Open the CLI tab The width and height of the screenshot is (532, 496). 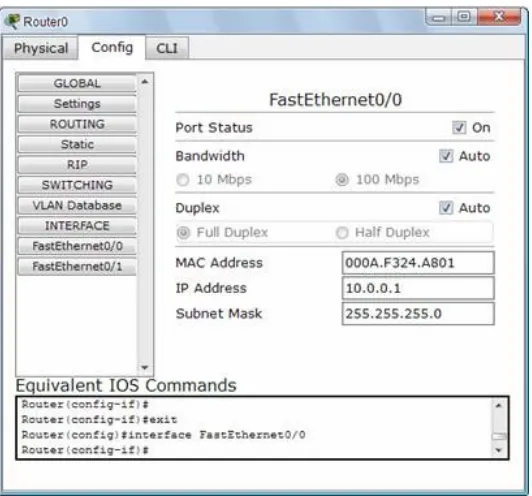pos(167,49)
